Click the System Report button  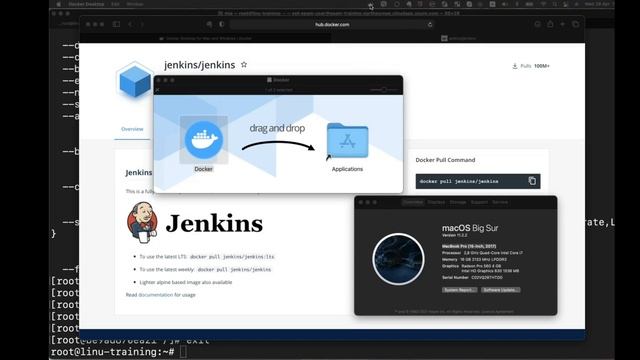click(460, 290)
